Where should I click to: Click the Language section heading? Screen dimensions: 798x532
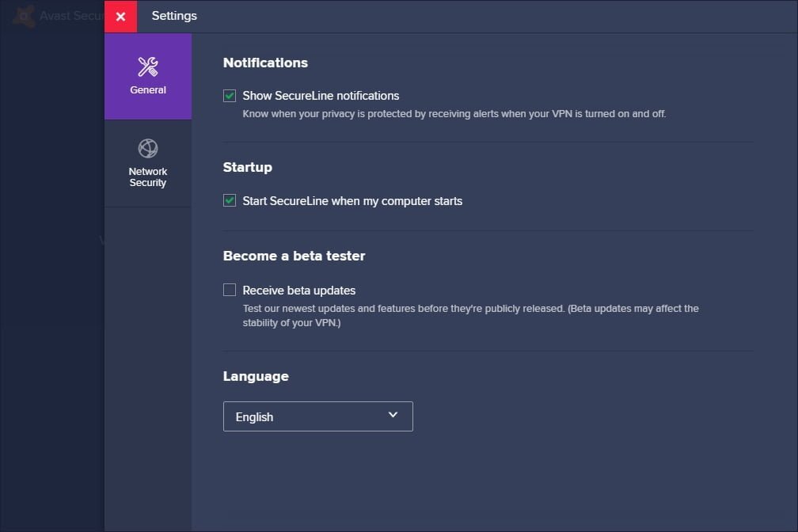[x=256, y=376]
